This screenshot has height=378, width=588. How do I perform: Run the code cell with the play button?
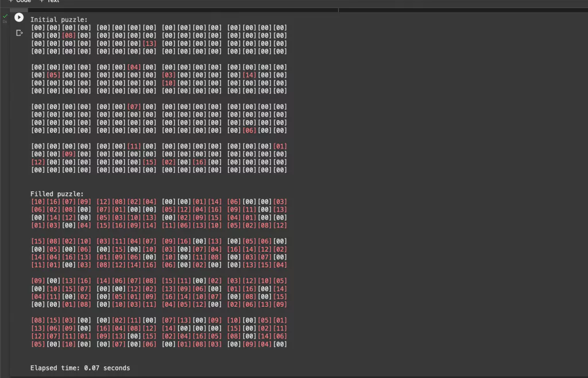(x=19, y=18)
